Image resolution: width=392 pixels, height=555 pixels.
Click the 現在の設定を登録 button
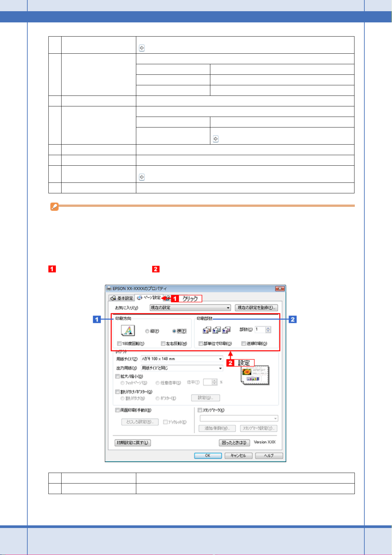tap(256, 308)
